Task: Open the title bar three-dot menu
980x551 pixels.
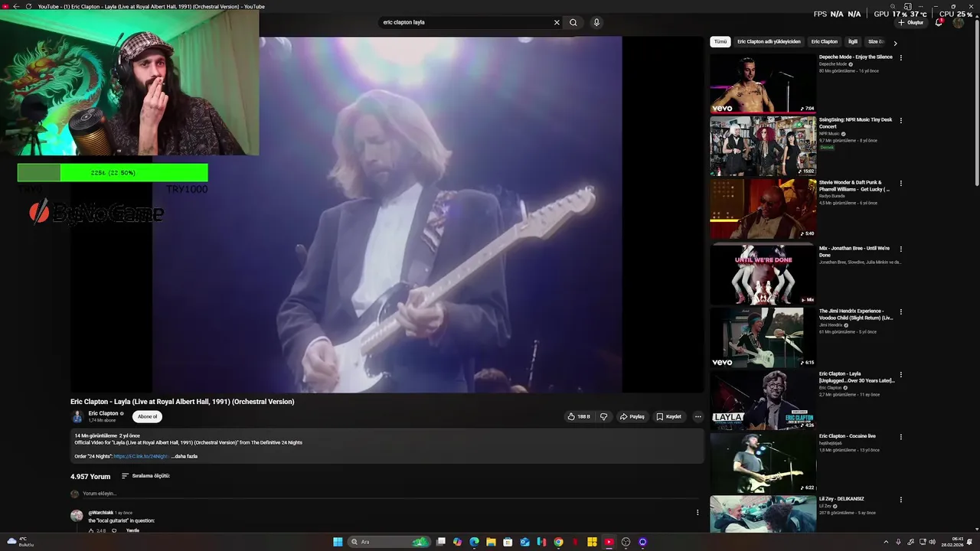Action: click(x=923, y=6)
